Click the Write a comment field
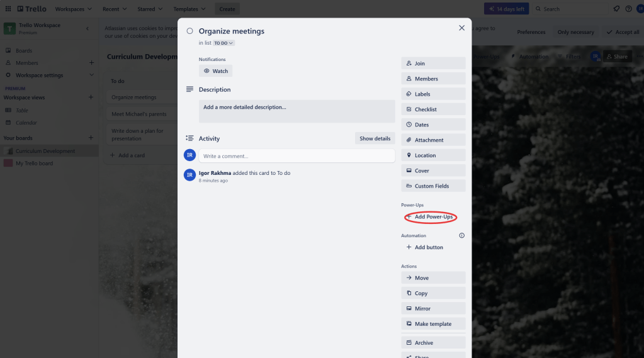The width and height of the screenshot is (644, 358). pyautogui.click(x=297, y=156)
